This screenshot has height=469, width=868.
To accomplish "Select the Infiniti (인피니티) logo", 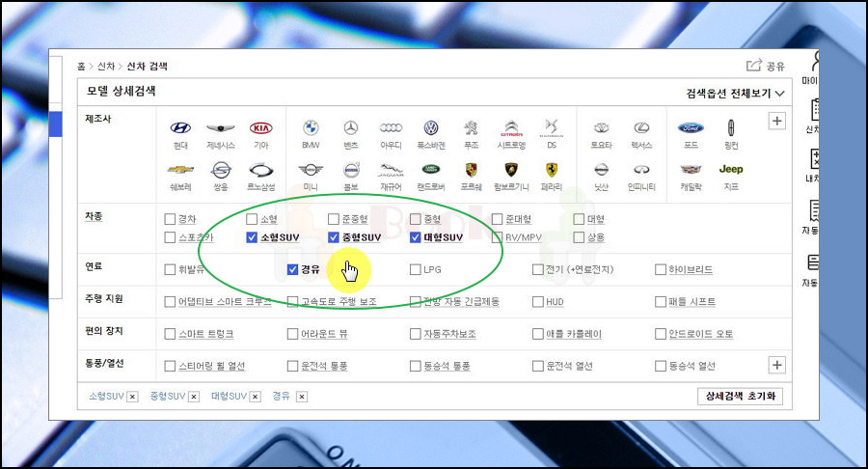I will (641, 170).
